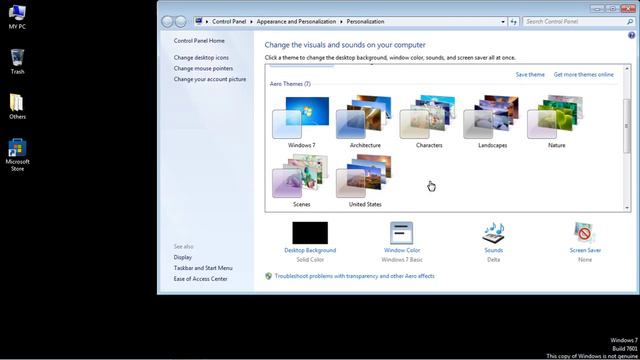Apply the Characters theme
The image size is (640, 360).
(x=429, y=122)
